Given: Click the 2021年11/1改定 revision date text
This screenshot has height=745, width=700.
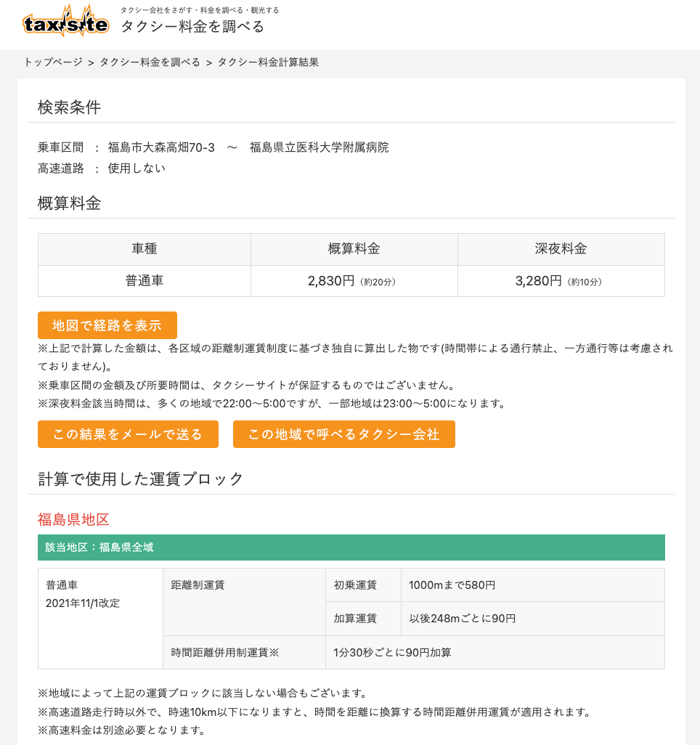Looking at the screenshot, I should 83,603.
